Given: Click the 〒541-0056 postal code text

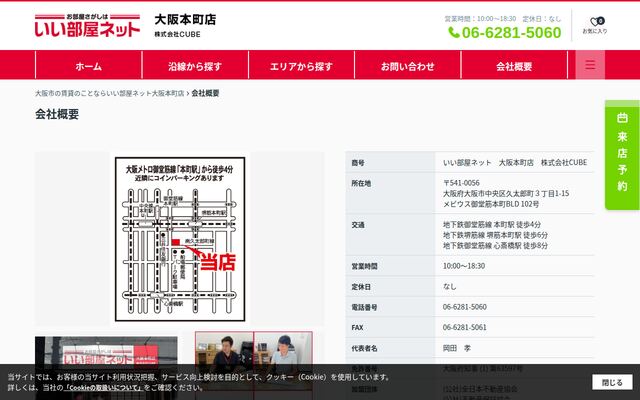Looking at the screenshot, I should 461,182.
